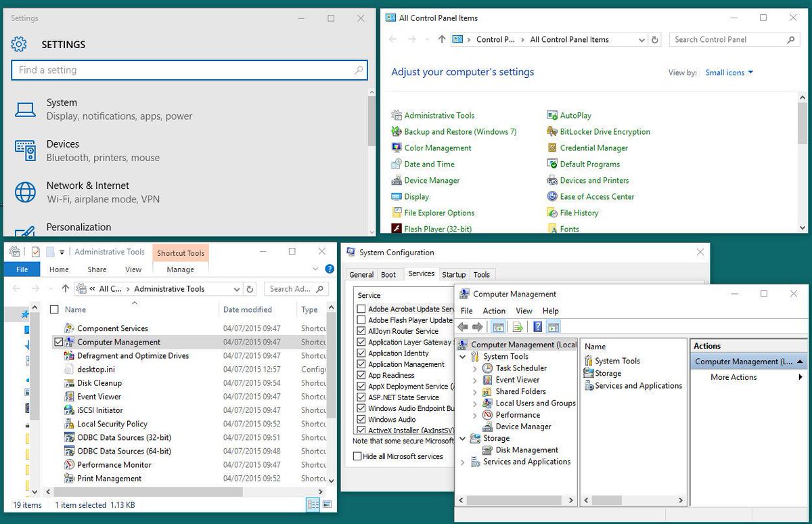The image size is (812, 524).
Task: Select Event Viewer icon in Administrative Tools list
Action: pos(69,397)
